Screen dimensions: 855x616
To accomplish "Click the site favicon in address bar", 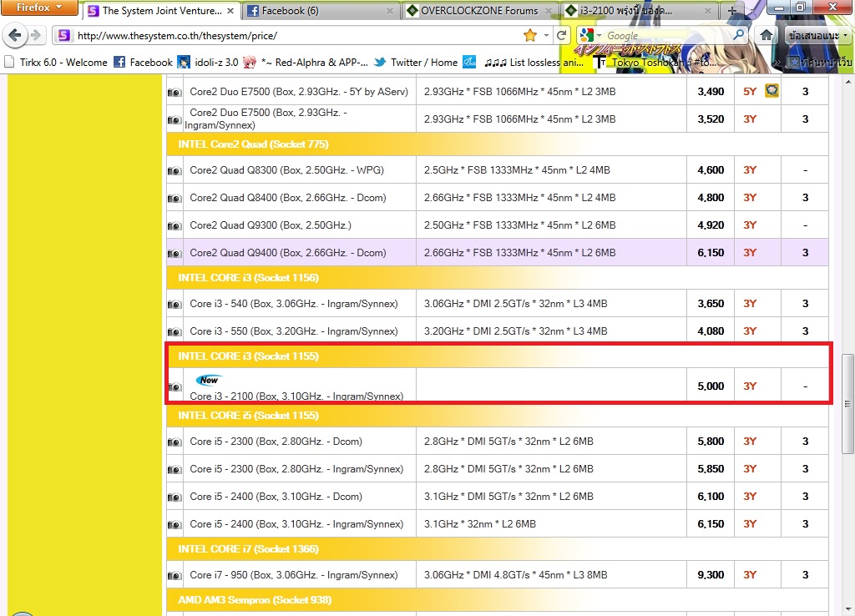I will point(63,35).
